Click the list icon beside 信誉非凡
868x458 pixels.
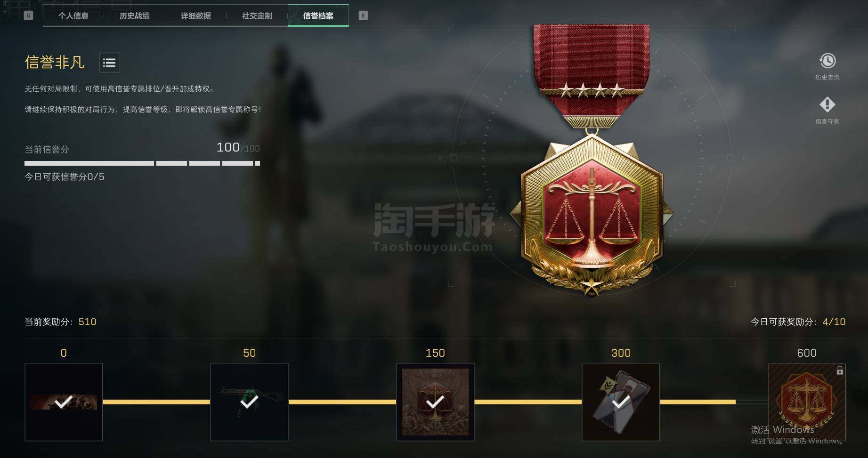[109, 63]
